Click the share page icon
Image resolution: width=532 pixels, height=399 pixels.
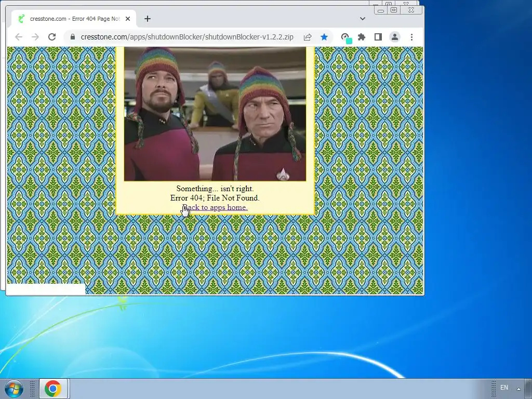[x=308, y=37]
